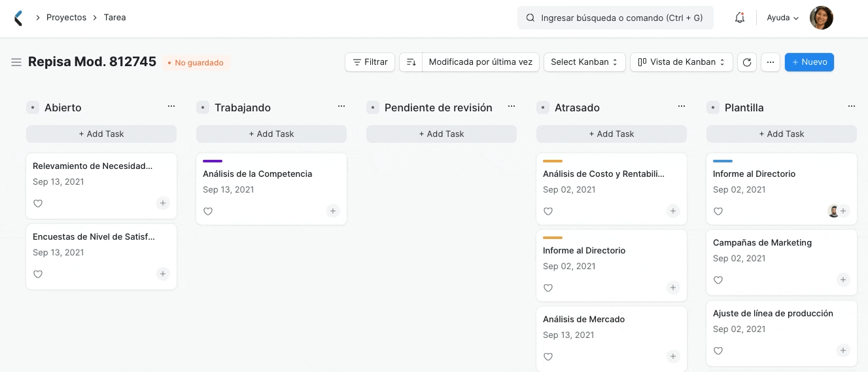Add Task in Pendiente de revisión column

(442, 134)
